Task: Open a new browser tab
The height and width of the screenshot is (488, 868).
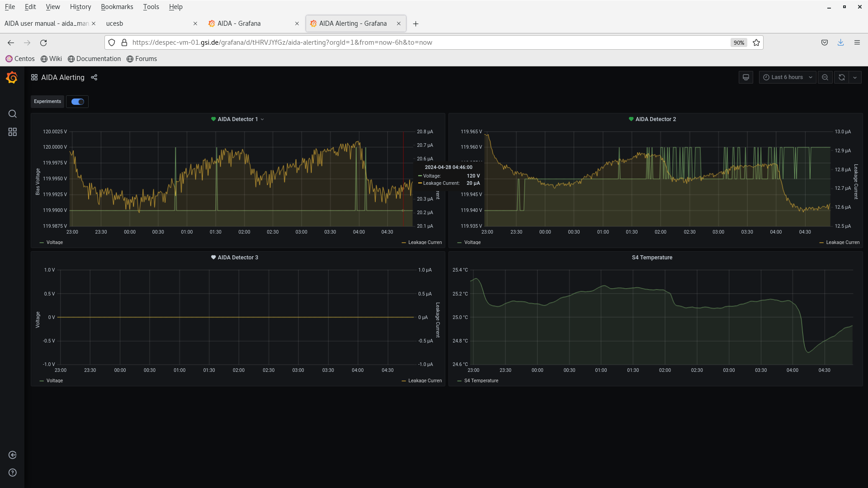Action: tap(415, 23)
